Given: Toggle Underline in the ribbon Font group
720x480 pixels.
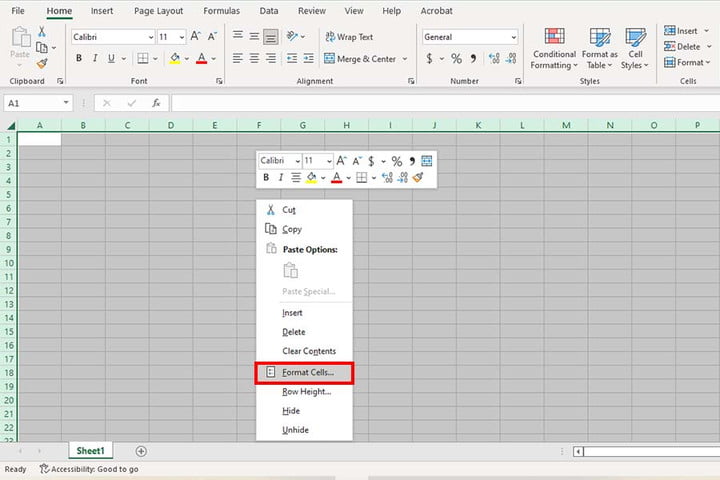Looking at the screenshot, I should pyautogui.click(x=111, y=58).
